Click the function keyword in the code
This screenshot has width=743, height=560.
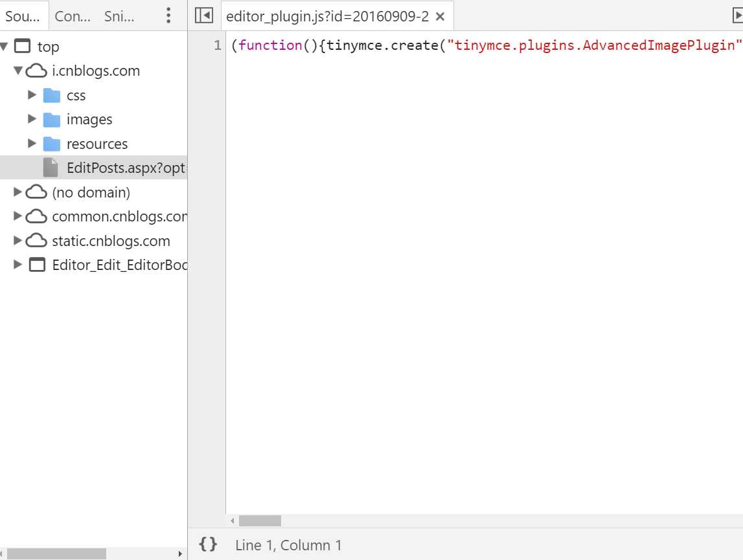(271, 45)
